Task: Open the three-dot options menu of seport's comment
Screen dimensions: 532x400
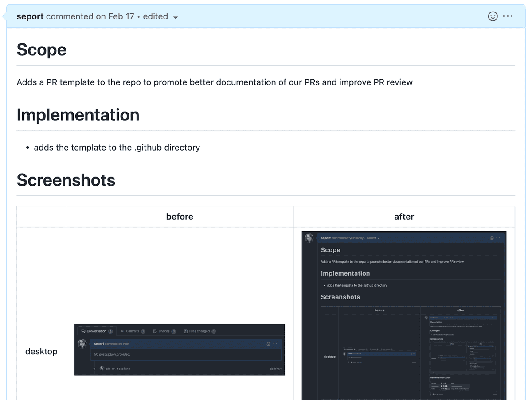Action: pos(508,16)
